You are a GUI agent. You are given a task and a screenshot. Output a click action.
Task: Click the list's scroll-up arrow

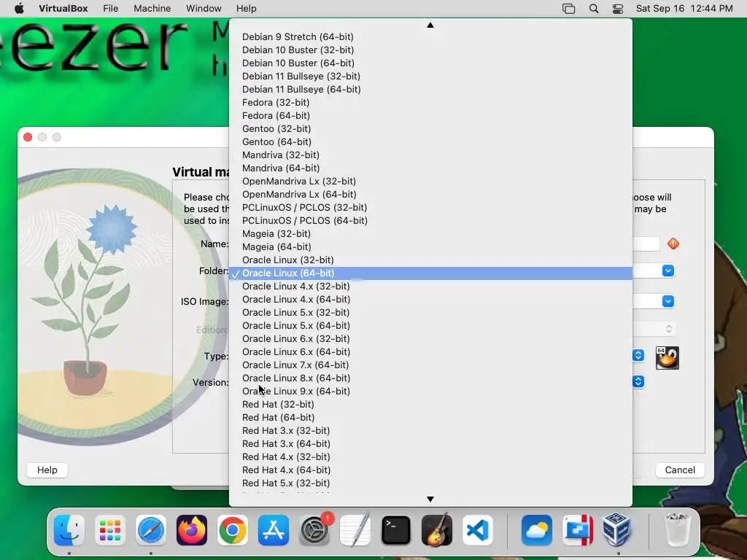(x=430, y=25)
